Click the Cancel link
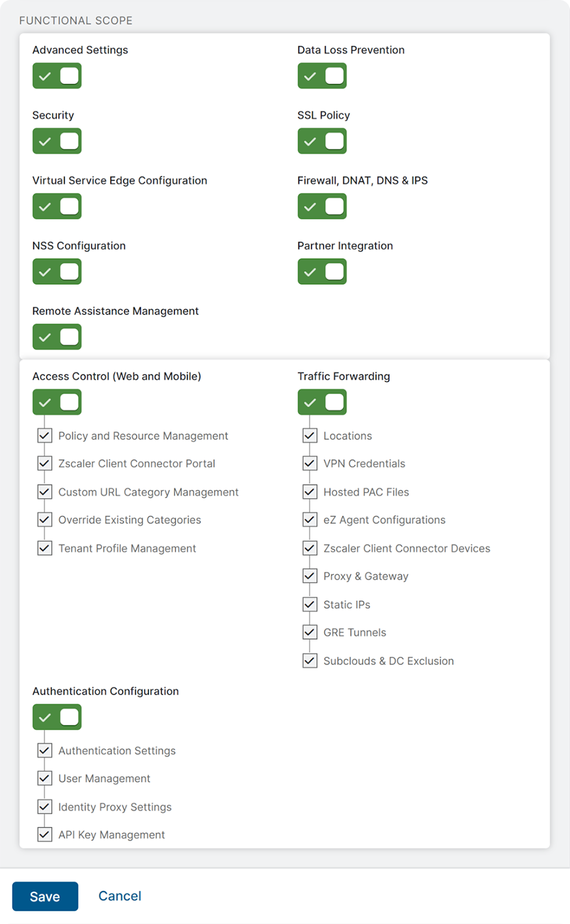Viewport: 570px width, 924px height. 120,896
